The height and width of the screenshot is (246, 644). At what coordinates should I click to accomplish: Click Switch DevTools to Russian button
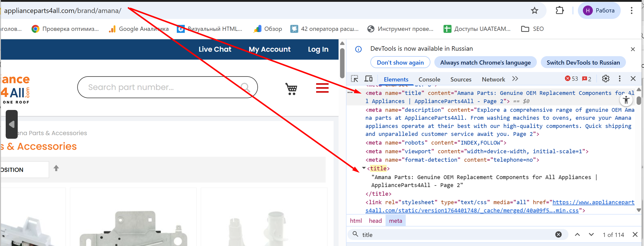(x=583, y=63)
